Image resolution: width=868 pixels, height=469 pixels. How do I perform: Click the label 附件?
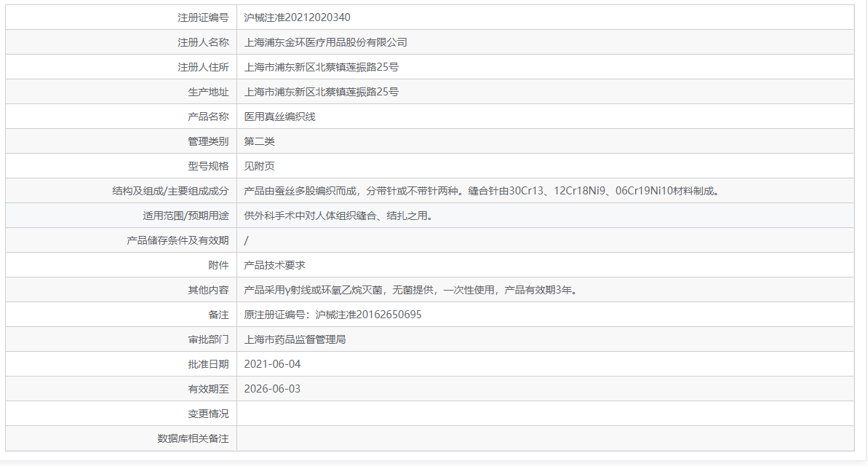coord(219,265)
